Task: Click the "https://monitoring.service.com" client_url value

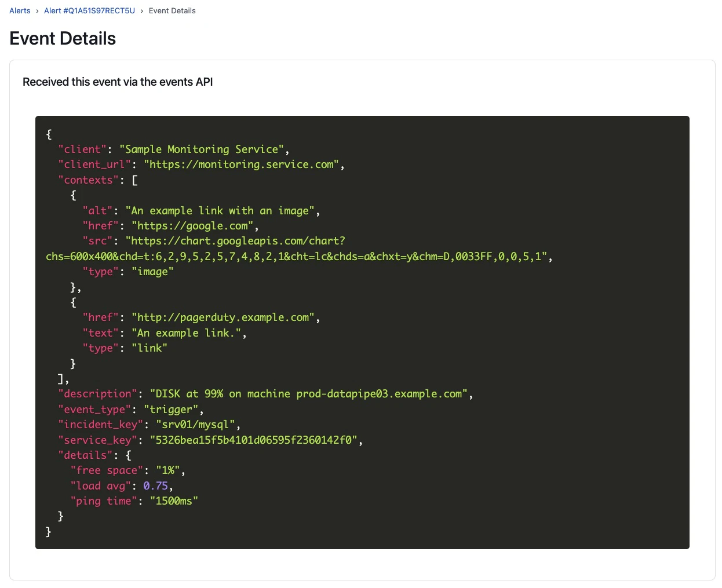Action: 241,165
